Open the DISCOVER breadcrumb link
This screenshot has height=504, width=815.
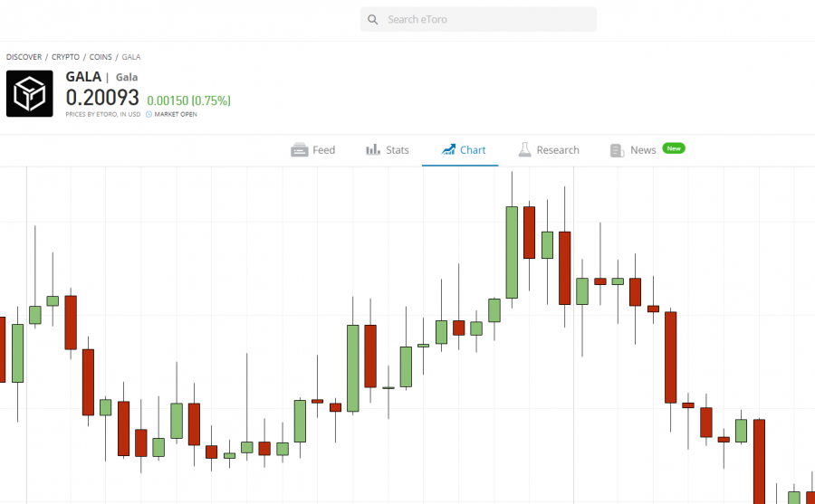coord(24,57)
